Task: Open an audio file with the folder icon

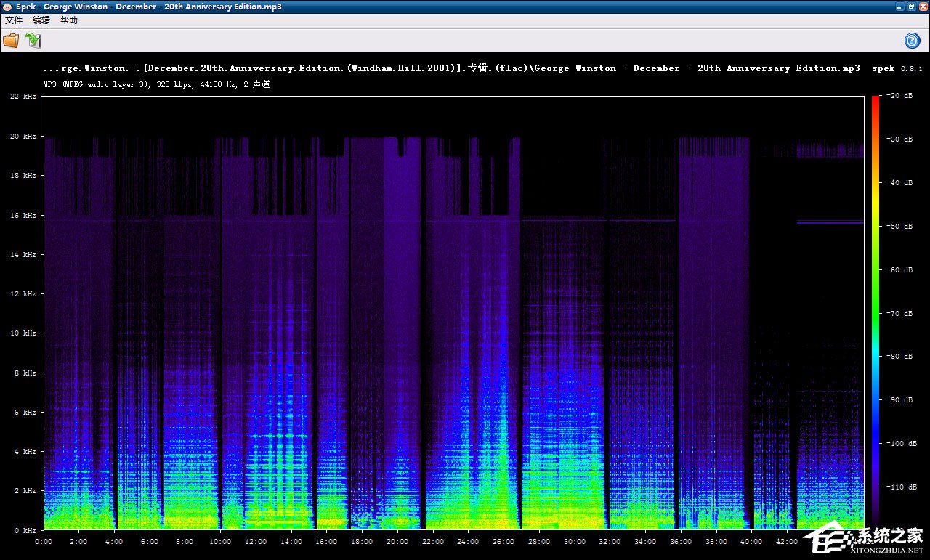Action: (x=11, y=41)
